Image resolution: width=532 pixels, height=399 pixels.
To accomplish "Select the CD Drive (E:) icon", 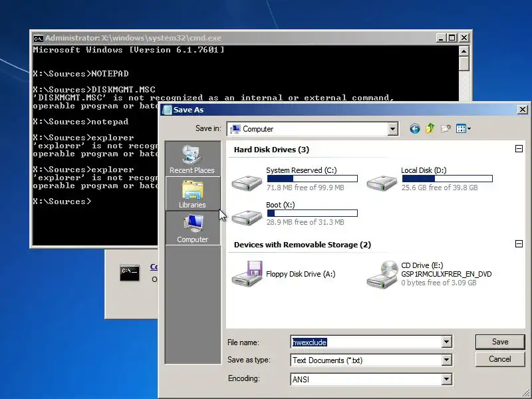I will 382,275.
